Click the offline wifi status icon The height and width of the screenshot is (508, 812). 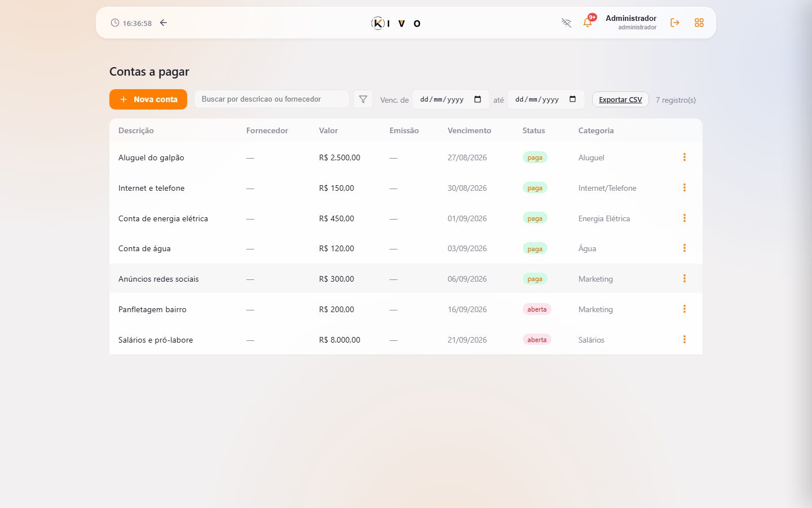pos(566,23)
